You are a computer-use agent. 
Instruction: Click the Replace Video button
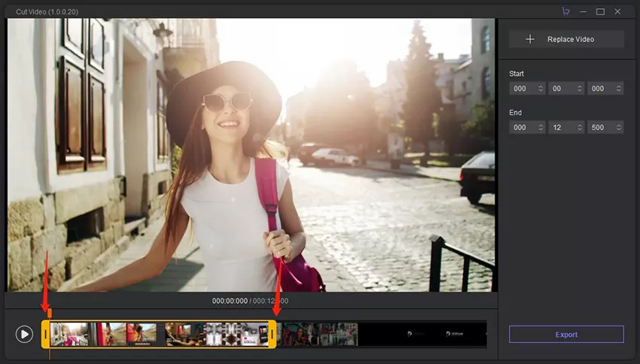566,40
